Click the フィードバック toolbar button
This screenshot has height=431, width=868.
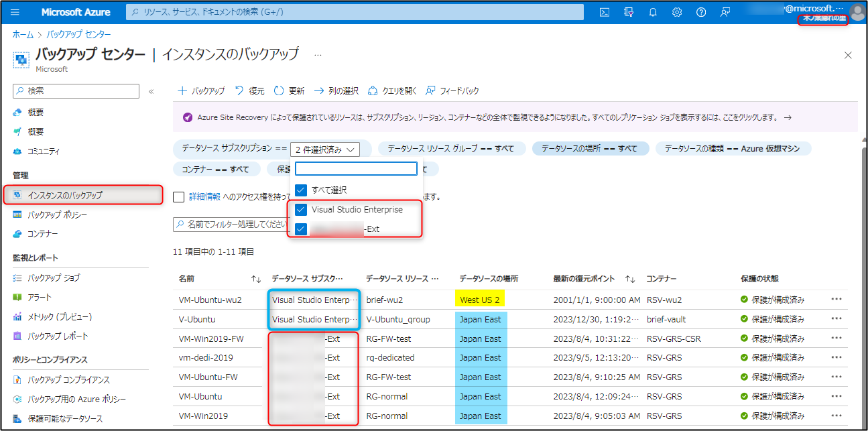pyautogui.click(x=452, y=90)
